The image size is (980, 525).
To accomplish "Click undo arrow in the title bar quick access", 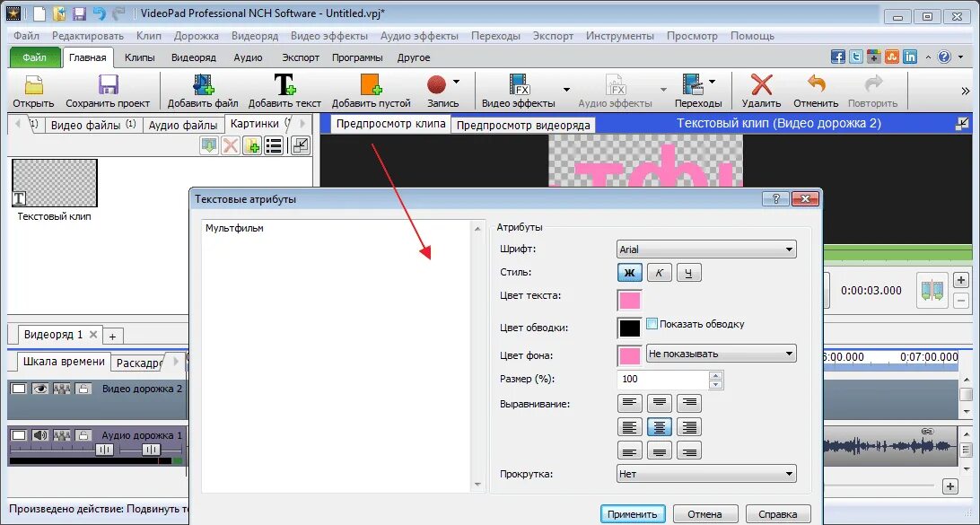I will coord(98,13).
